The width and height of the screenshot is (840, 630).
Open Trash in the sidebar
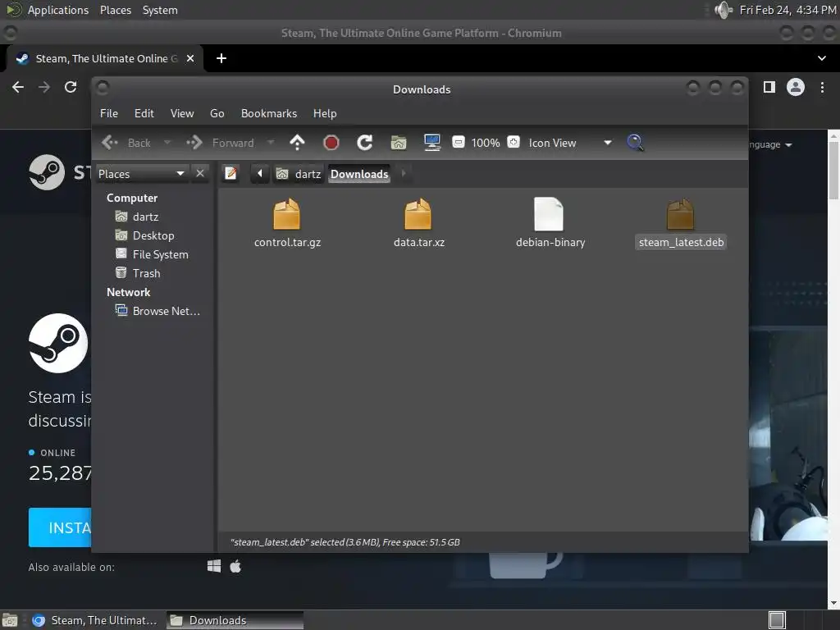pyautogui.click(x=138, y=273)
